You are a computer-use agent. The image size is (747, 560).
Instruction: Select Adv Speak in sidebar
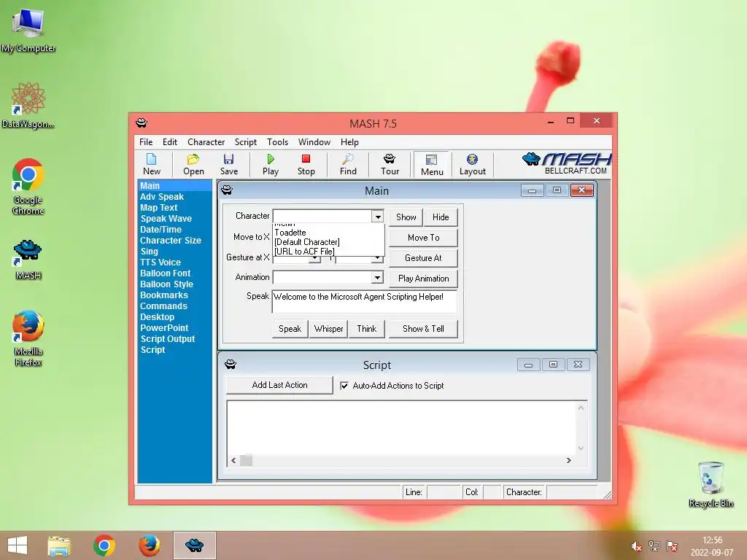click(x=162, y=197)
